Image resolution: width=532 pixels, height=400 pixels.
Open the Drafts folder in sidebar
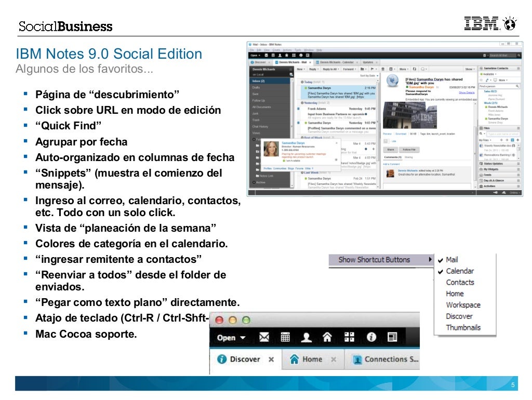tap(270, 87)
